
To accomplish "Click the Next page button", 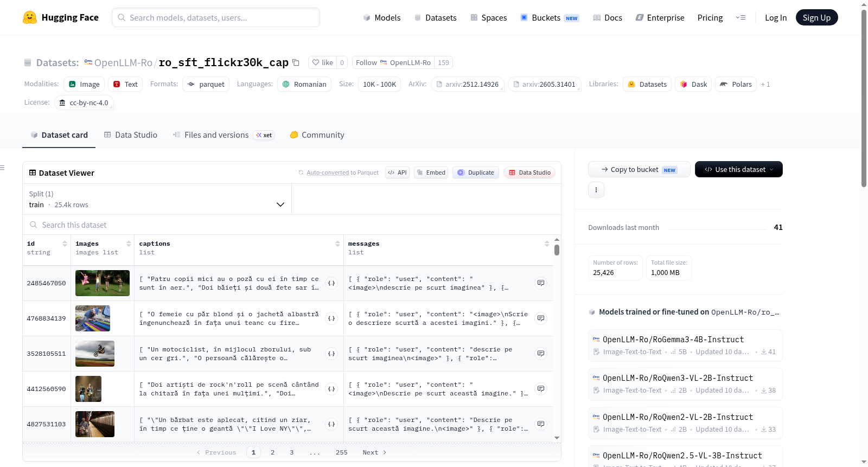I will coord(374,452).
